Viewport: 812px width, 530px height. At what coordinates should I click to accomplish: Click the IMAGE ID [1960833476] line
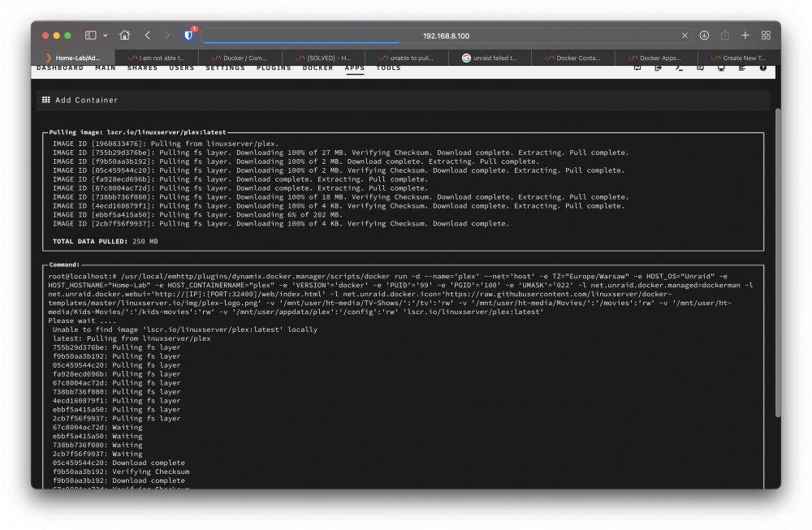pyautogui.click(x=165, y=144)
